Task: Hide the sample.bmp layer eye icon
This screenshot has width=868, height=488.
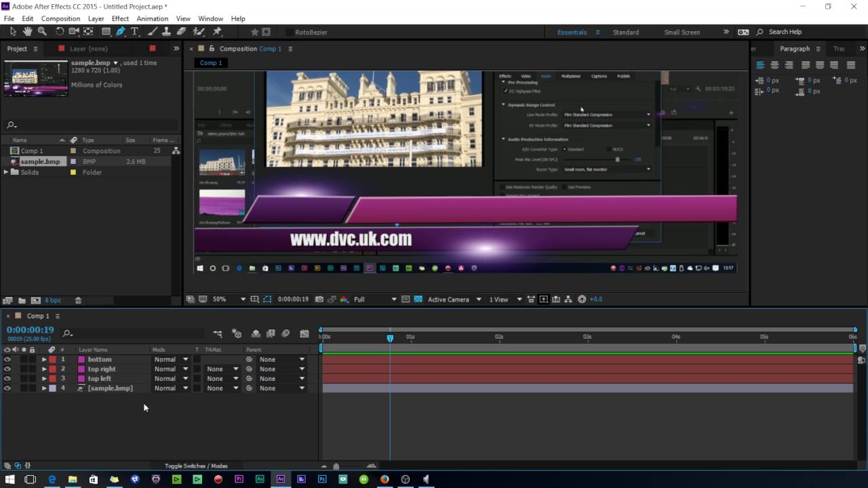Action: [7, 388]
